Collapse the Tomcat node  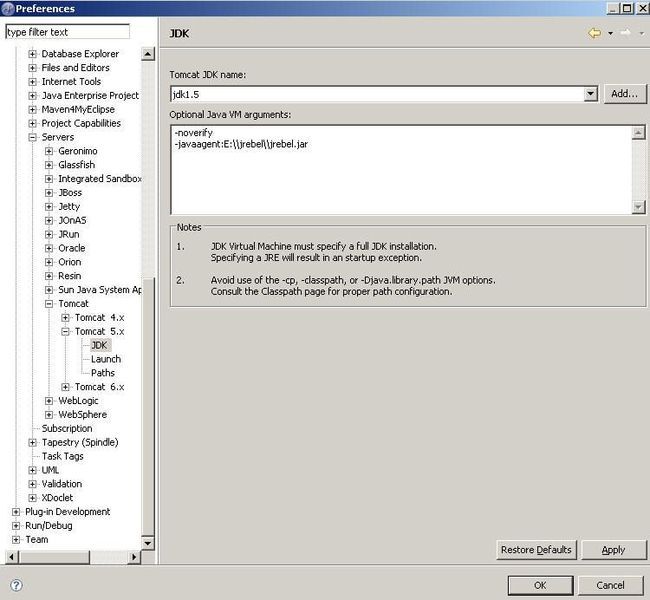pyautogui.click(x=49, y=304)
